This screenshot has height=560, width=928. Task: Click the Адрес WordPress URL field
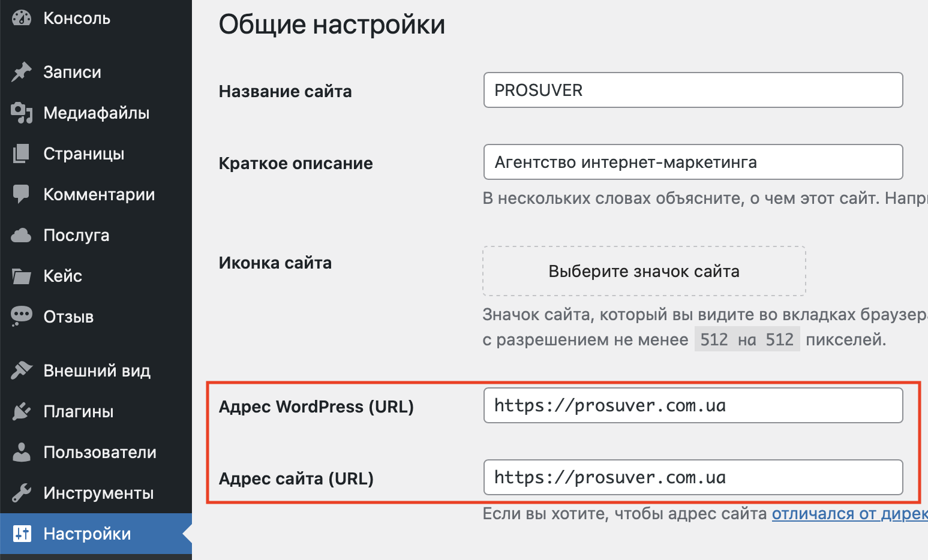coord(693,405)
